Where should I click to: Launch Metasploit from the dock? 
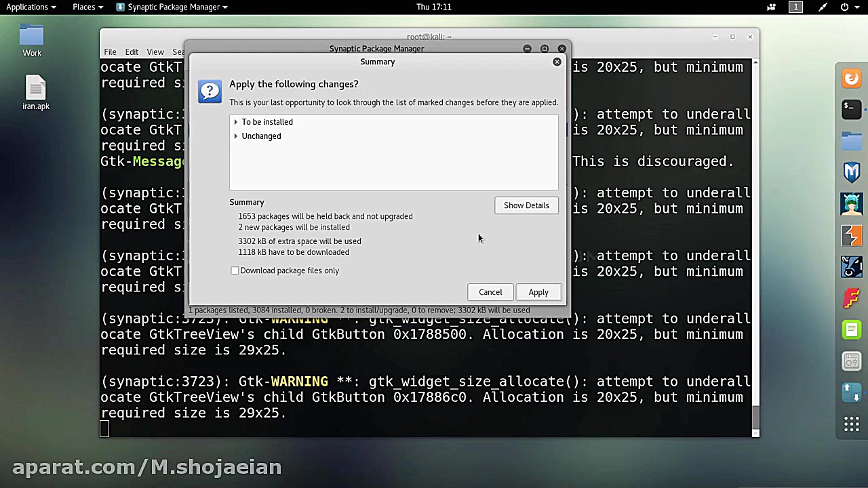tap(851, 172)
